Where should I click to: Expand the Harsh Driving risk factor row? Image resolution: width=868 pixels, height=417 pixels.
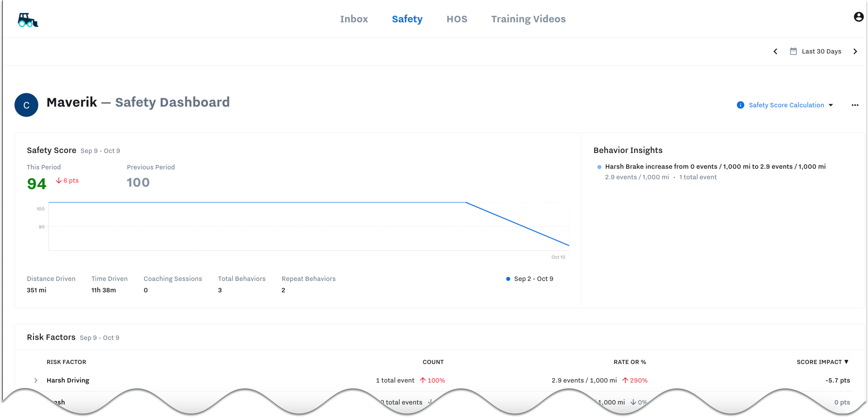pyautogui.click(x=35, y=380)
